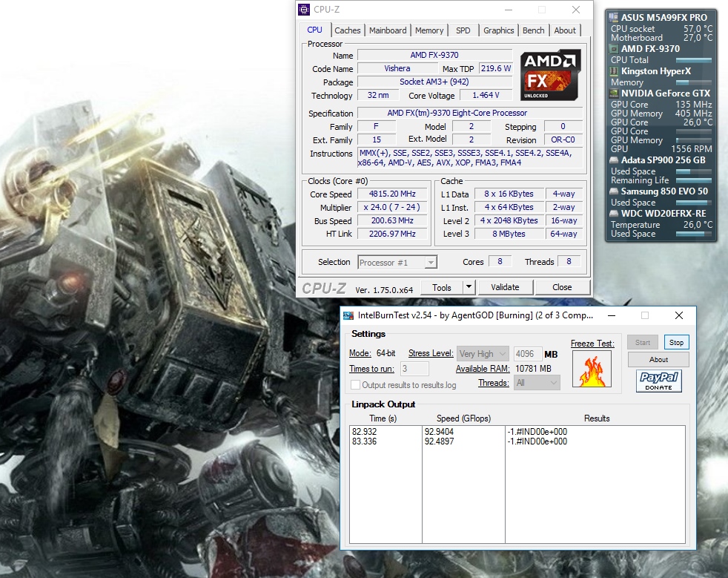Click the WDC WD20EFRX drive icon
Viewport: 728px width, 578px height.
[x=614, y=214]
